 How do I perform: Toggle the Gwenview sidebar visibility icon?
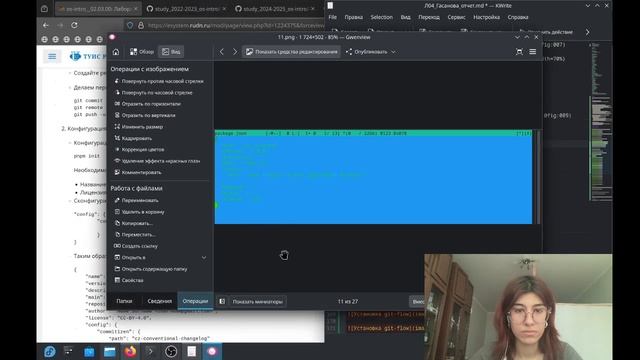222,302
